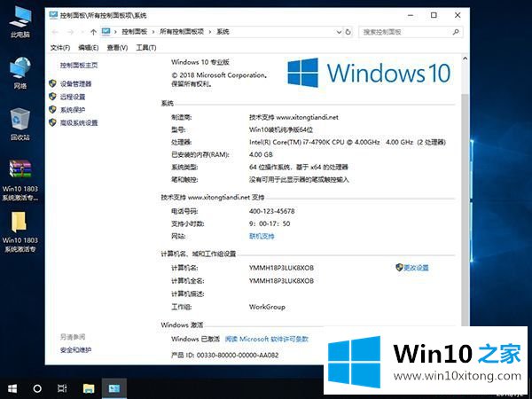Launch File Explorer from the taskbar
532x399 pixels.
(89, 388)
